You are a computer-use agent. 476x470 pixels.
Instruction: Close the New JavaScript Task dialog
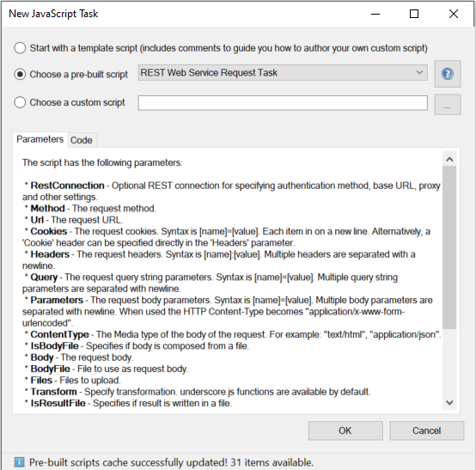tap(454, 14)
